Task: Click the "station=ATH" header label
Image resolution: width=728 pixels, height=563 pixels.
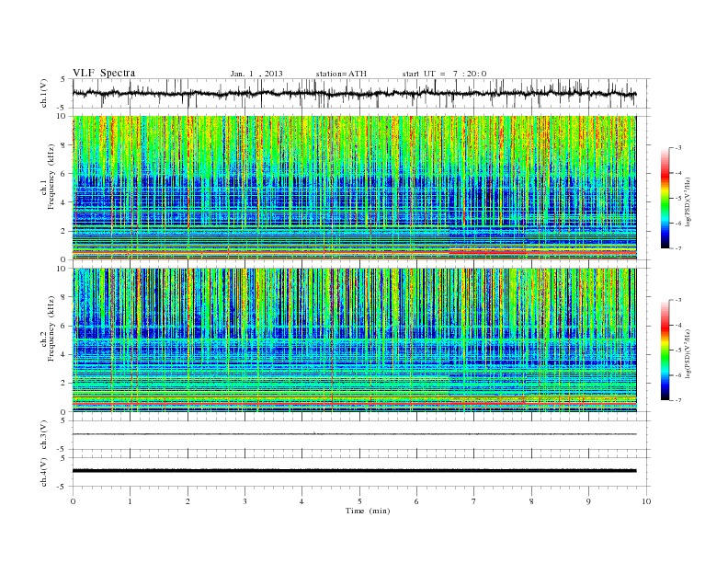Action: [341, 74]
